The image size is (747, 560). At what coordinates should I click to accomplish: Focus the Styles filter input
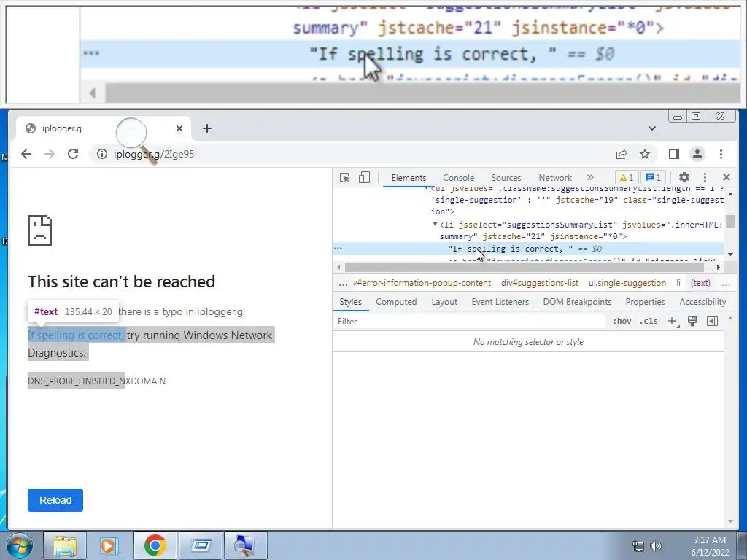(x=469, y=322)
